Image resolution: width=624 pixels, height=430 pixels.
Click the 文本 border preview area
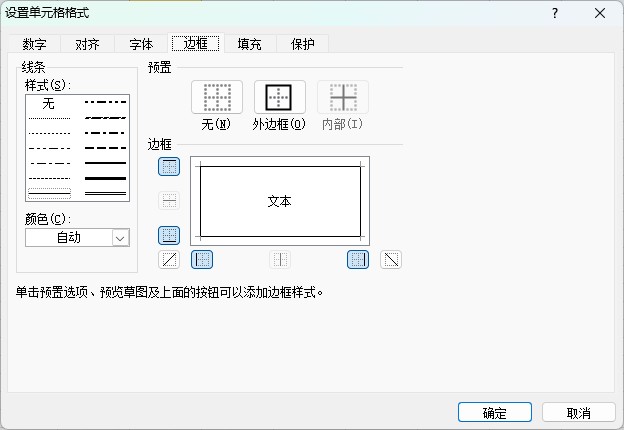[x=280, y=201]
